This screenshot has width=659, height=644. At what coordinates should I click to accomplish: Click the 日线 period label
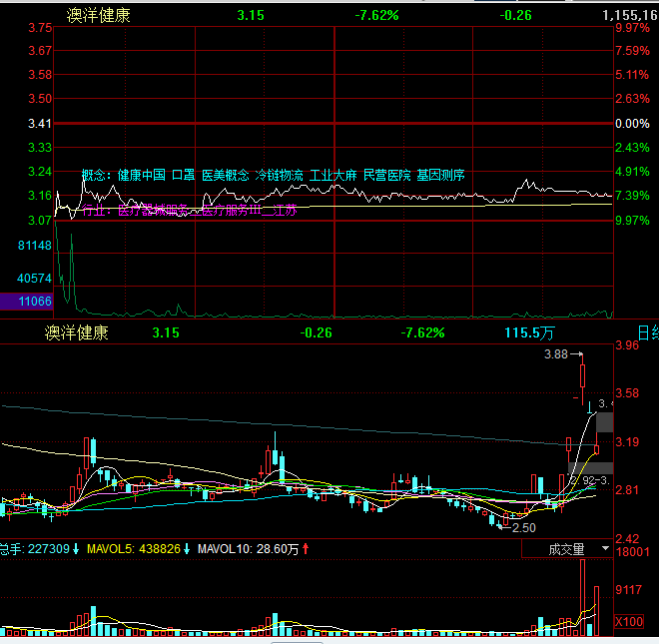coord(647,332)
